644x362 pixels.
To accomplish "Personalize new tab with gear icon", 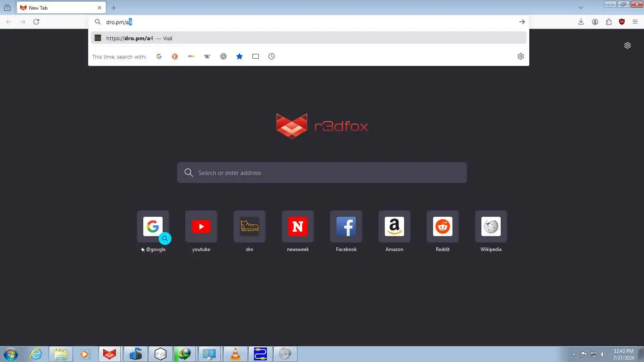I will coord(627,45).
